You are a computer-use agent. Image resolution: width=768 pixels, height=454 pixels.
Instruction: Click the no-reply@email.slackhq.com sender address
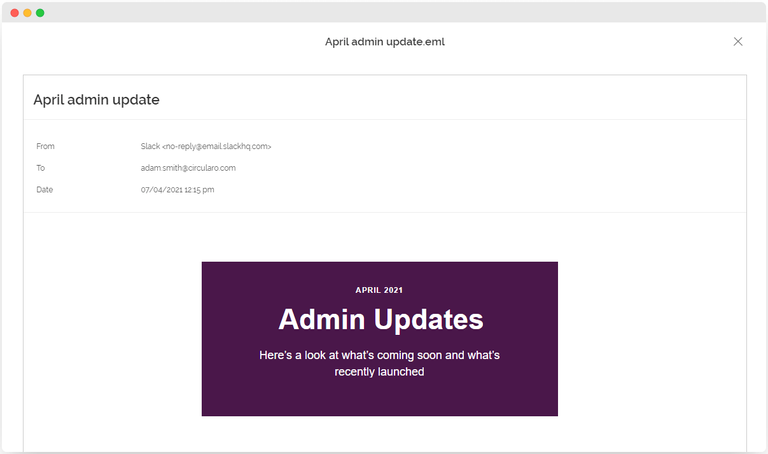pyautogui.click(x=217, y=146)
